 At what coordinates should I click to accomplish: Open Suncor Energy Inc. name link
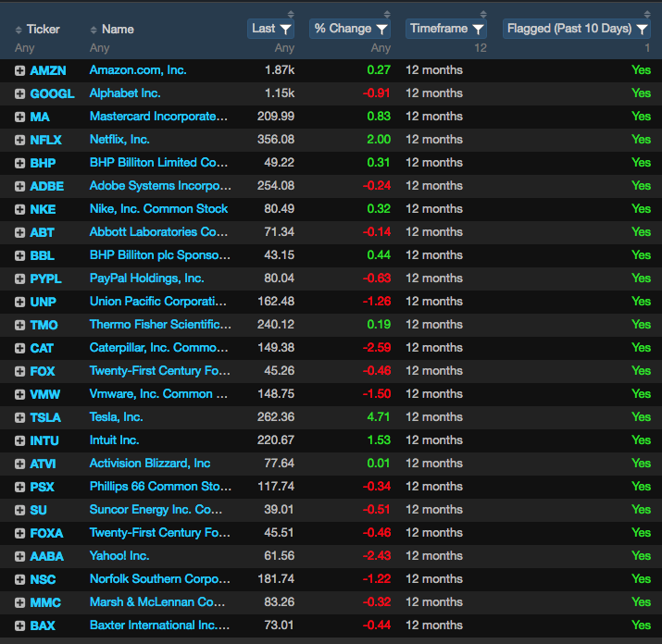tap(156, 510)
